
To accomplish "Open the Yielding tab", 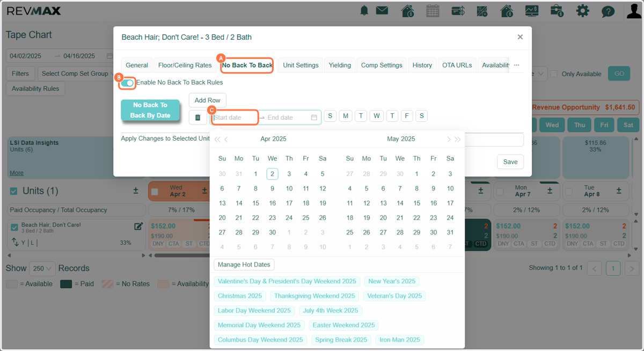I will 340,65.
